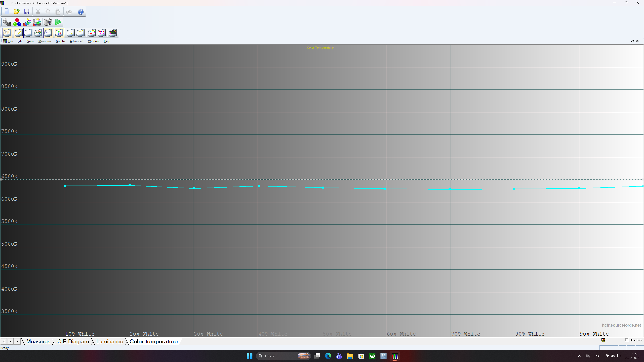This screenshot has width=644, height=362.
Task: Open the Graphs menu
Action: pos(60,41)
